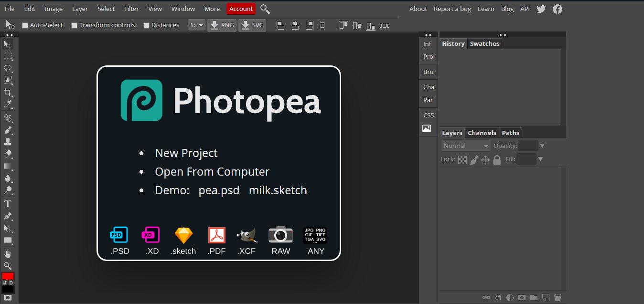Open the 1x export scale dropdown
Screen dimensions: 644x304
[197, 25]
